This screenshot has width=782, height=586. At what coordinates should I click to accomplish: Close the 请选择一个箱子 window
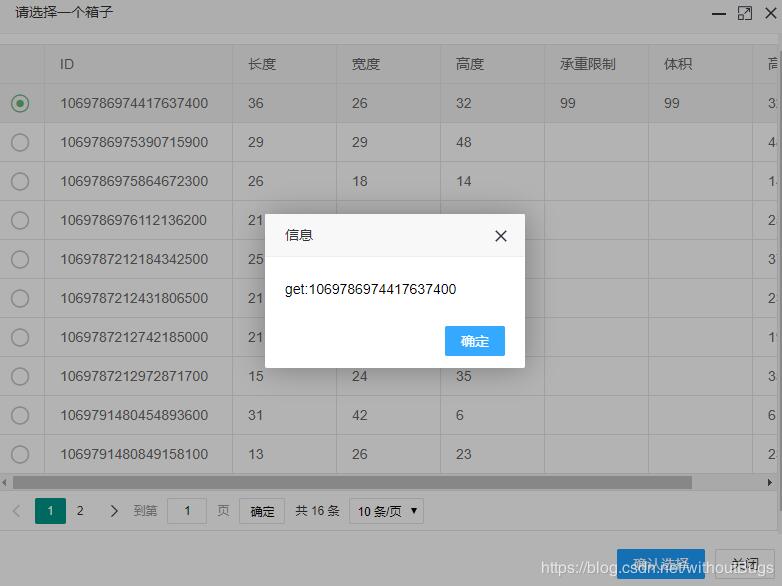tap(771, 13)
